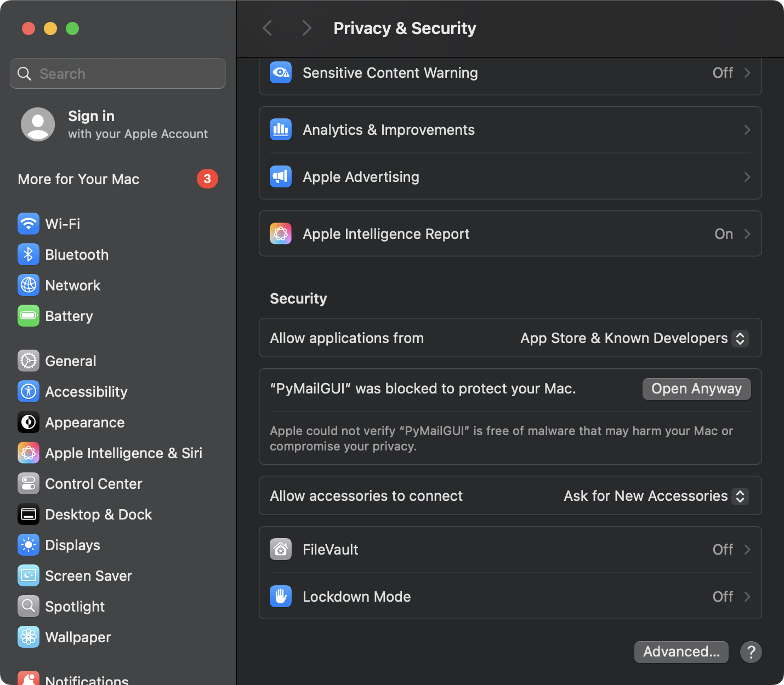Click Apple could not verify malware warning text

click(501, 438)
